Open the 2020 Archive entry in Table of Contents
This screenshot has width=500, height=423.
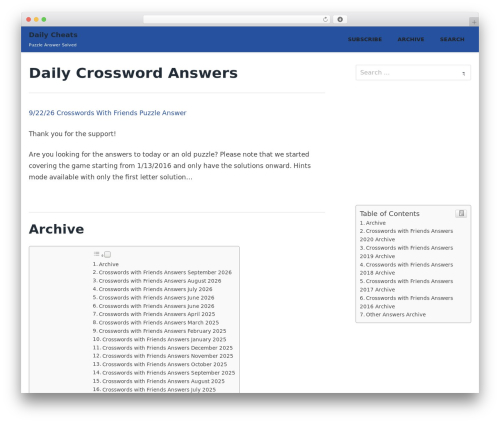click(406, 235)
